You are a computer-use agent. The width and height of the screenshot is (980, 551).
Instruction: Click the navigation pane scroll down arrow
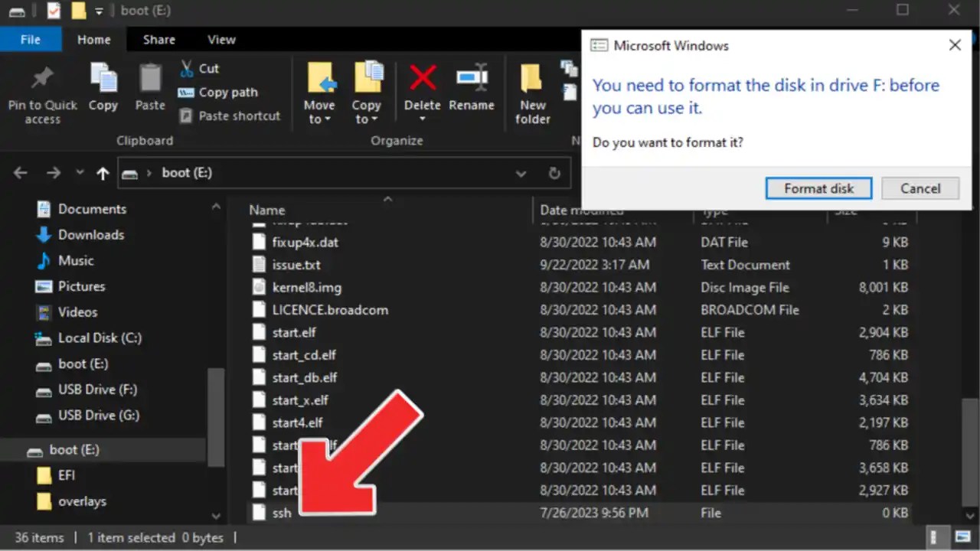click(216, 517)
